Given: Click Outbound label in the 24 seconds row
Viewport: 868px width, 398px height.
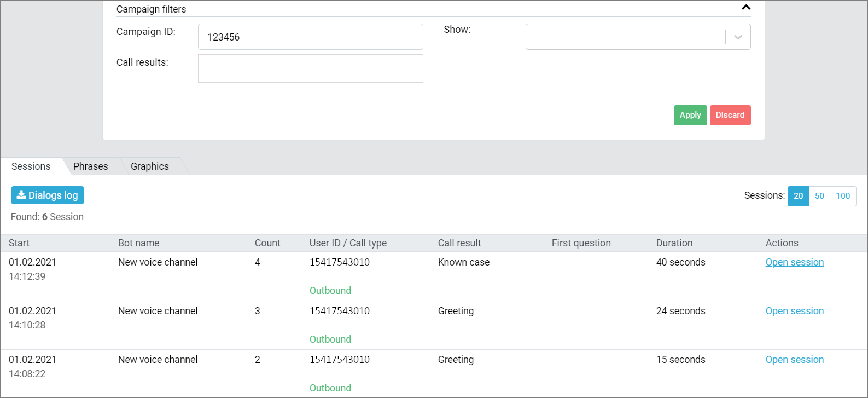Looking at the screenshot, I should (x=330, y=339).
